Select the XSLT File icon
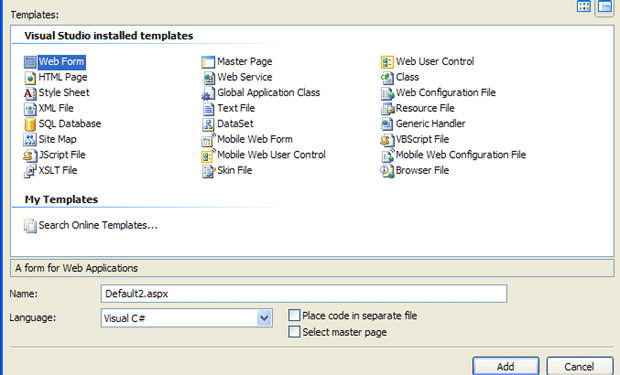620x375 pixels. 30,170
